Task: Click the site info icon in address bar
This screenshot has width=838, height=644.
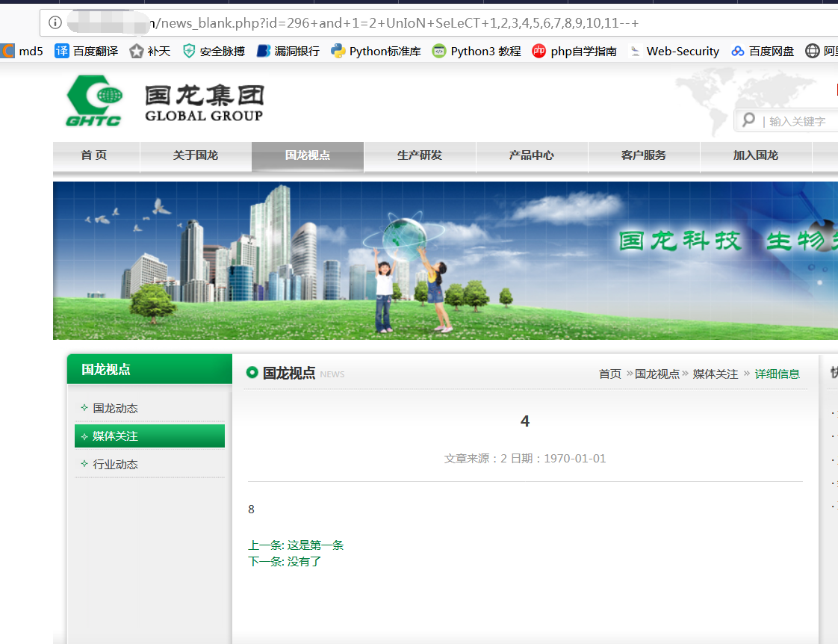Action: pyautogui.click(x=55, y=22)
